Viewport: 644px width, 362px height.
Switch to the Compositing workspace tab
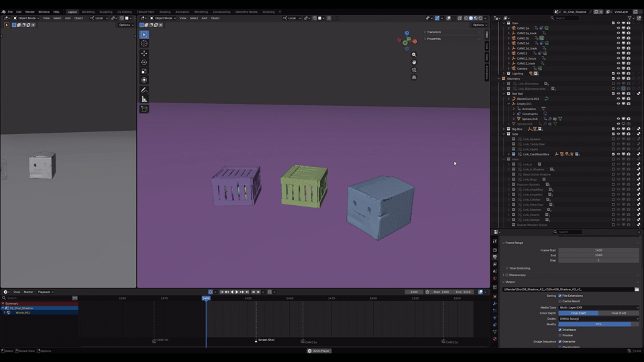tap(221, 12)
